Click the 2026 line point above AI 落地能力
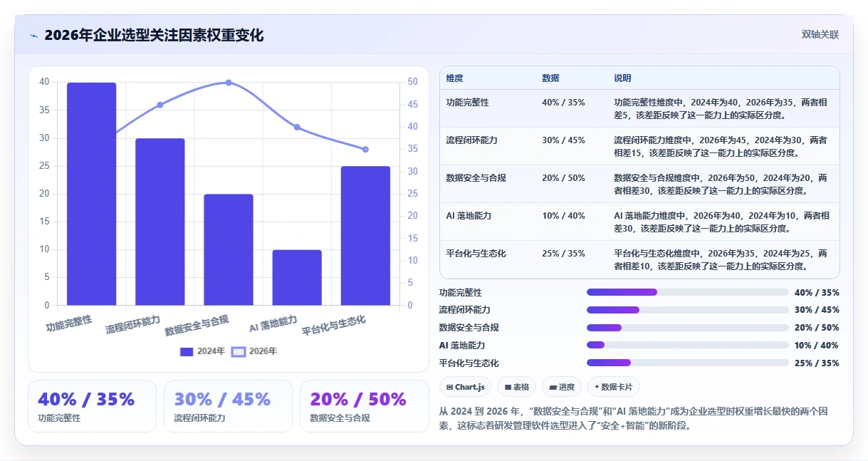 [297, 128]
